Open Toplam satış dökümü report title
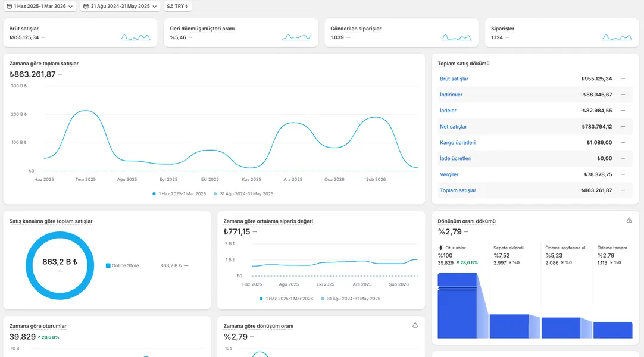This screenshot has height=357, width=644. pyautogui.click(x=463, y=64)
